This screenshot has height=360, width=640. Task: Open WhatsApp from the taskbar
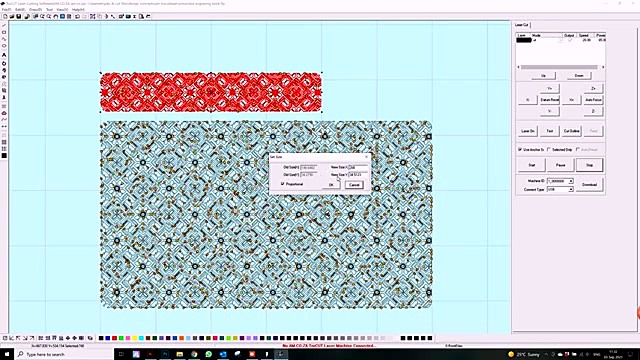point(209,354)
